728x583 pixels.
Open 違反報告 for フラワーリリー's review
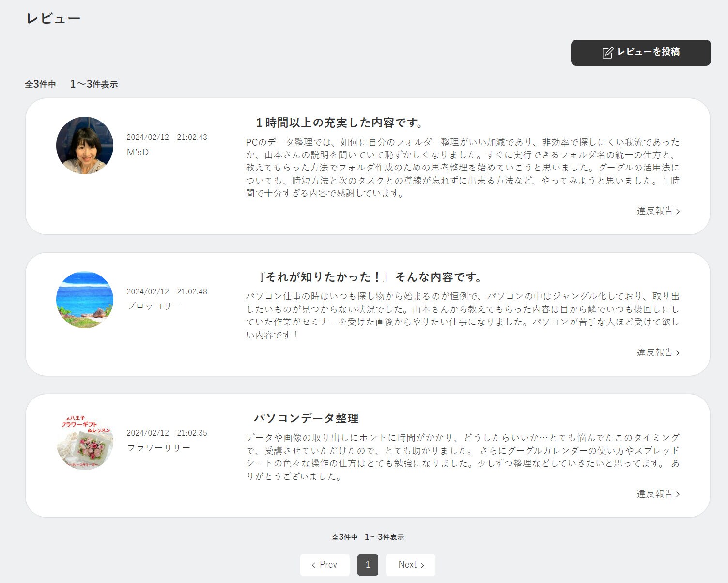coord(658,494)
